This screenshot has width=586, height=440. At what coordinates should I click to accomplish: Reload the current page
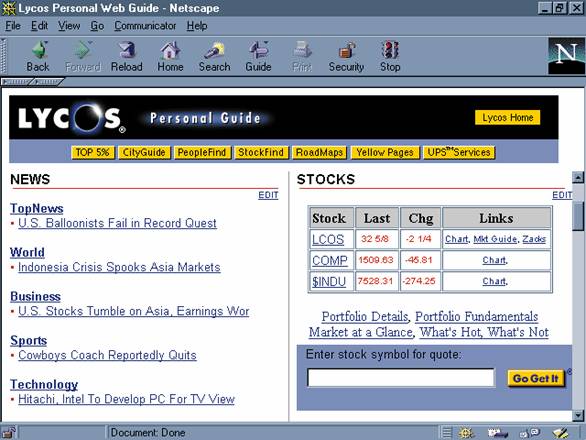pos(127,57)
